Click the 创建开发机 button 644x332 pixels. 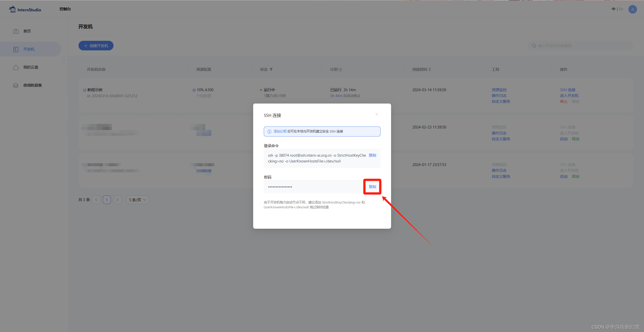96,46
